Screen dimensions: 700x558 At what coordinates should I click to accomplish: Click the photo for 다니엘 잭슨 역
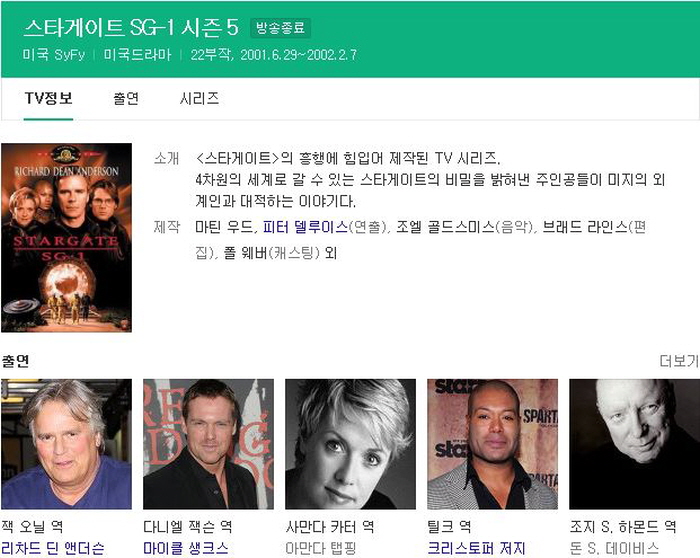click(208, 444)
